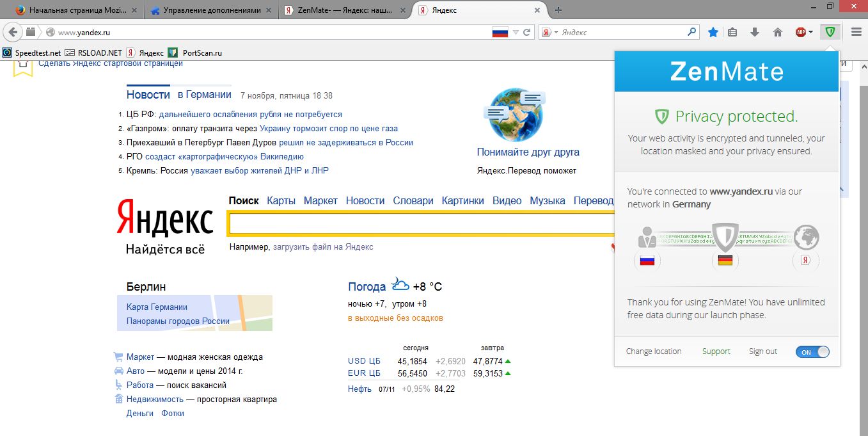Open the Adblock Plus dropdown arrow
This screenshot has width=868, height=436.
(811, 32)
